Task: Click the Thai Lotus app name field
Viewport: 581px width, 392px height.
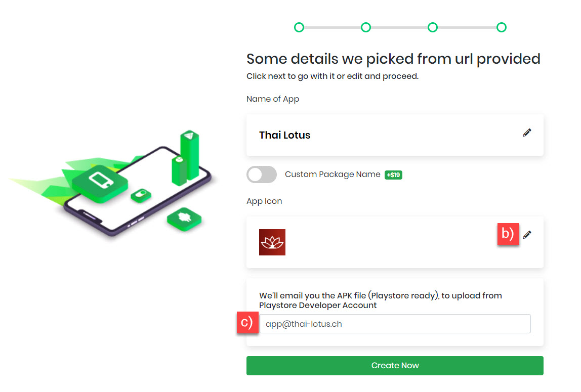Action: coord(395,135)
